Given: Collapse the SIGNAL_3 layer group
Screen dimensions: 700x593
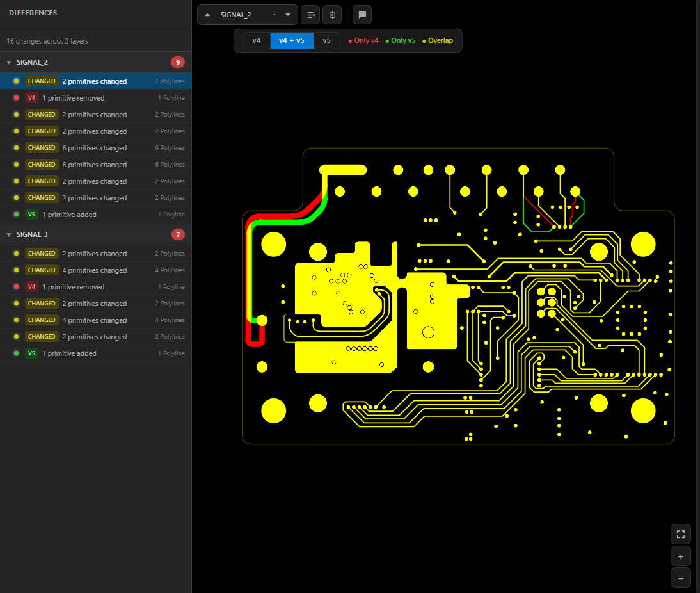Looking at the screenshot, I should click(9, 234).
